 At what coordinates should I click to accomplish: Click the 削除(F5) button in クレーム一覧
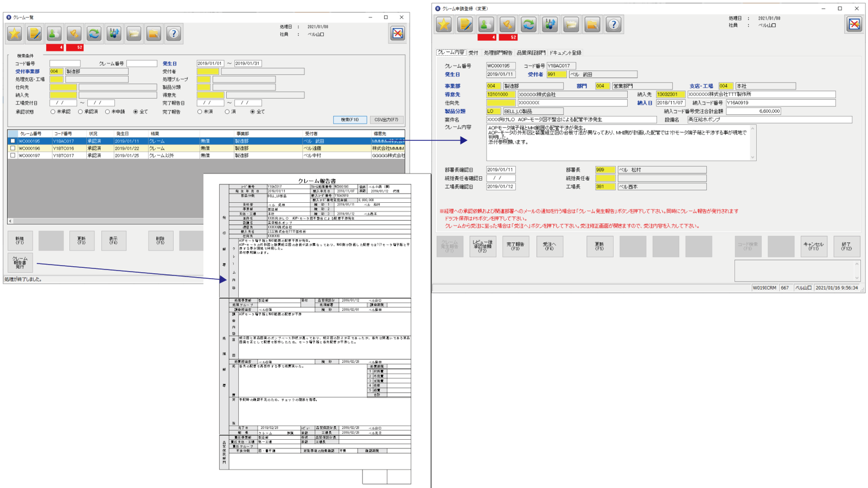[161, 241]
